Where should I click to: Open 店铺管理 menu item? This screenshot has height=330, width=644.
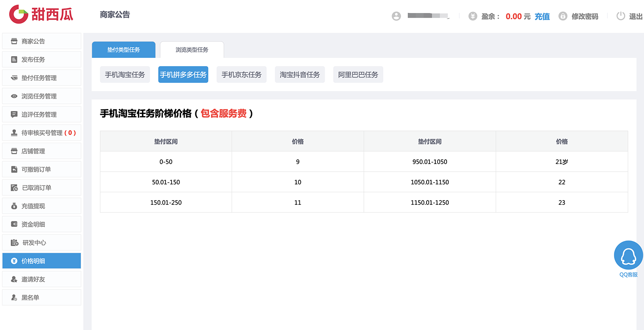pos(42,151)
